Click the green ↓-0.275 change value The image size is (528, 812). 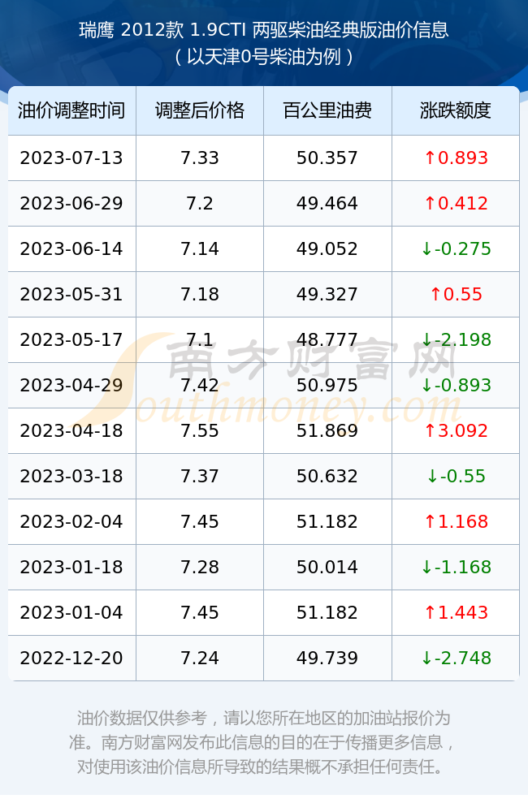point(456,249)
